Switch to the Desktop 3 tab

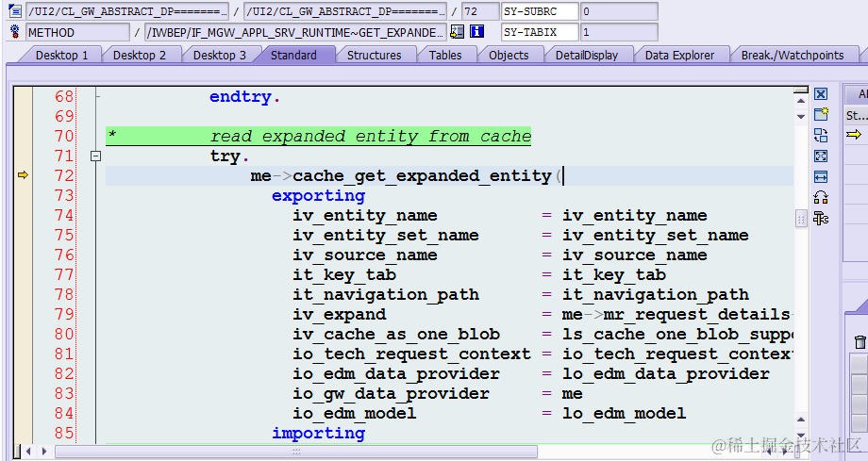pos(219,55)
